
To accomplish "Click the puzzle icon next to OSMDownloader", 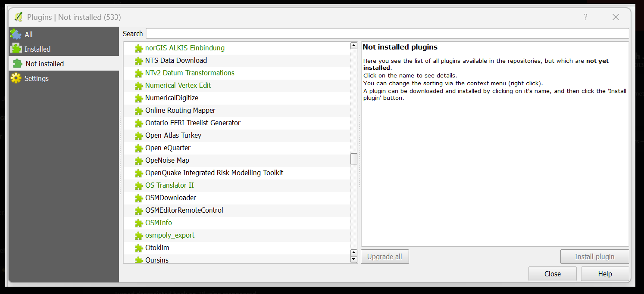I will [x=138, y=198].
